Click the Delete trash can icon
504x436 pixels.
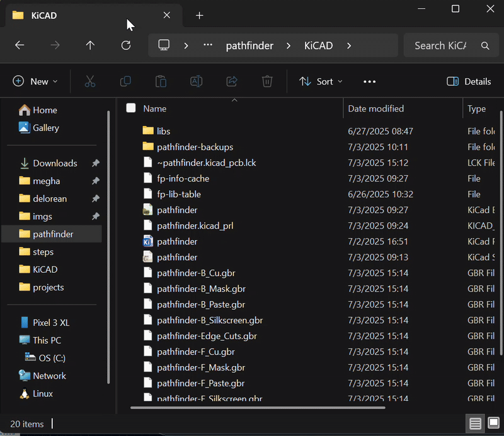click(267, 81)
